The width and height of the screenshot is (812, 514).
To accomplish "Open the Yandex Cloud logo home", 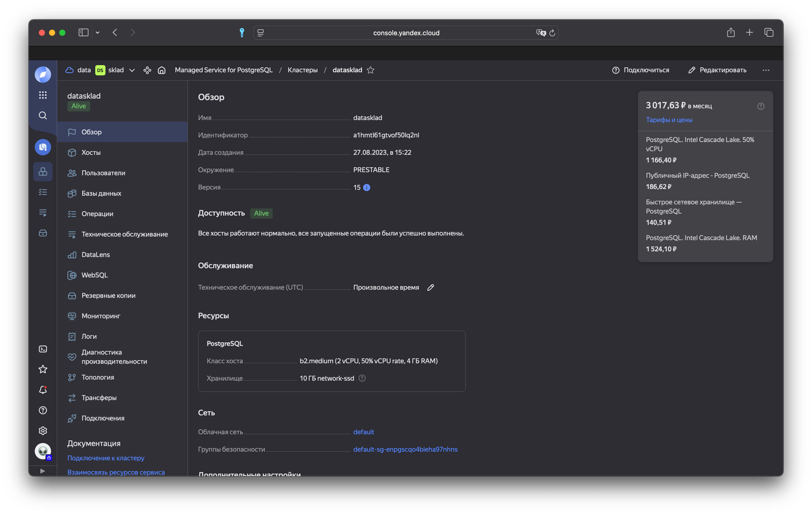I will (43, 74).
